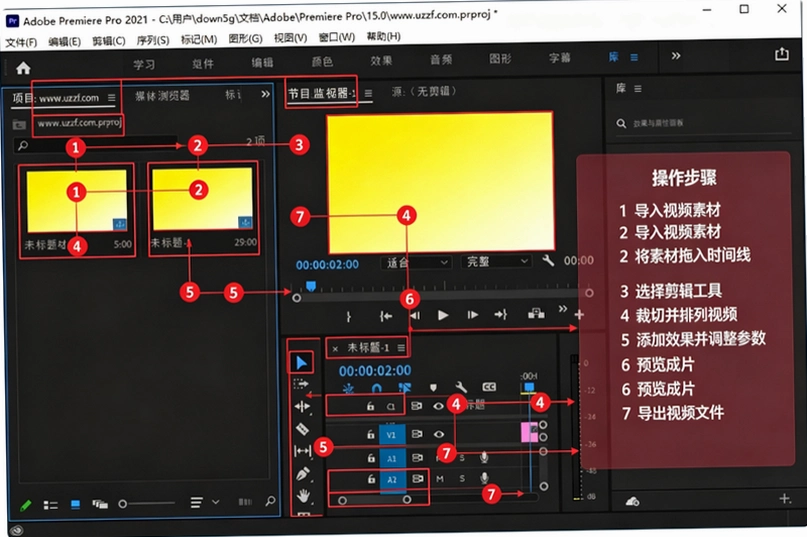This screenshot has height=537, width=807.
Task: Click Go to In point button
Action: coord(385,316)
